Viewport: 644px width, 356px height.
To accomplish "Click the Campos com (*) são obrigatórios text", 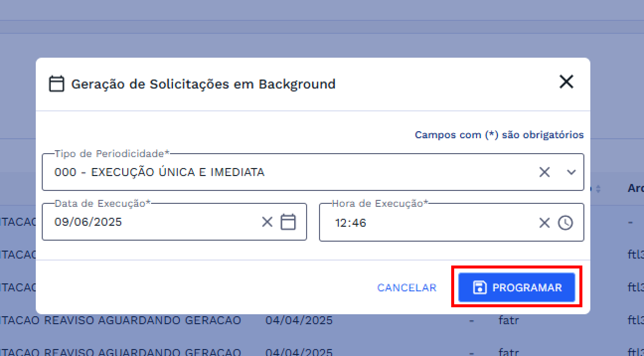I will pos(499,135).
